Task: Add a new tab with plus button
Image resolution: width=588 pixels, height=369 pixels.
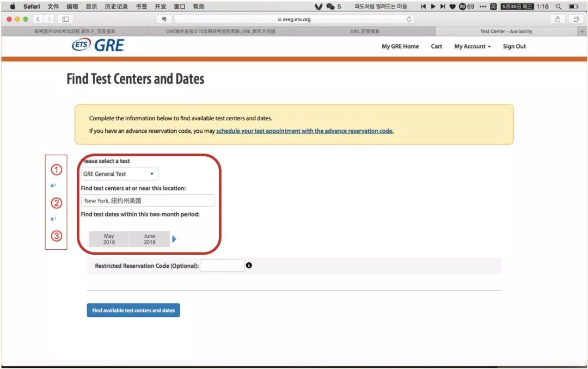Action: [x=582, y=32]
